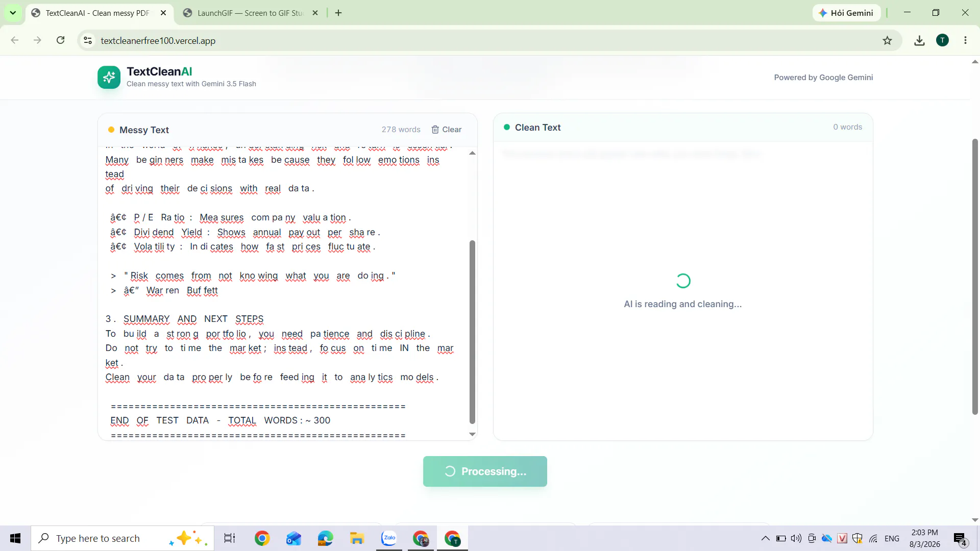Image resolution: width=980 pixels, height=551 pixels.
Task: Click the word 'Buf fett' in messy text
Action: 202,290
